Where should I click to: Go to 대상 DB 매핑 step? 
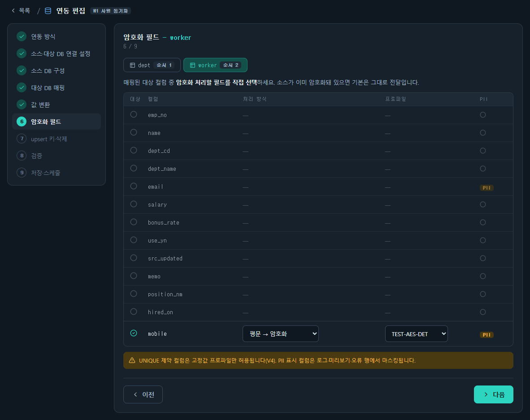pyautogui.click(x=56, y=87)
